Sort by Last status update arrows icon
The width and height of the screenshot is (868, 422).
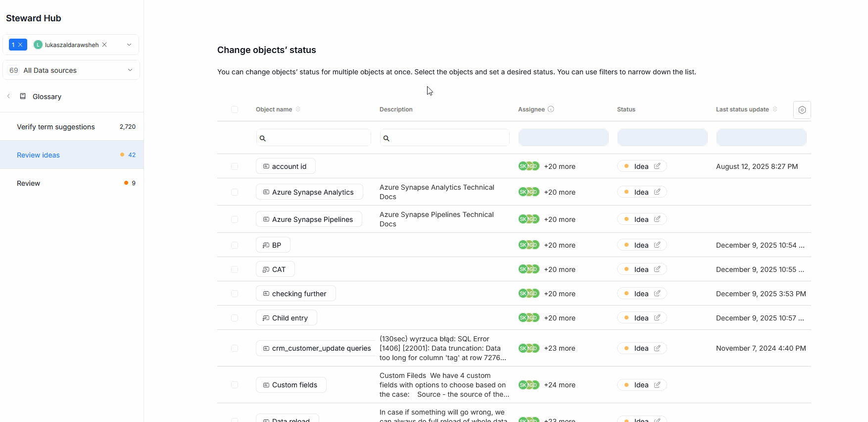[775, 109]
